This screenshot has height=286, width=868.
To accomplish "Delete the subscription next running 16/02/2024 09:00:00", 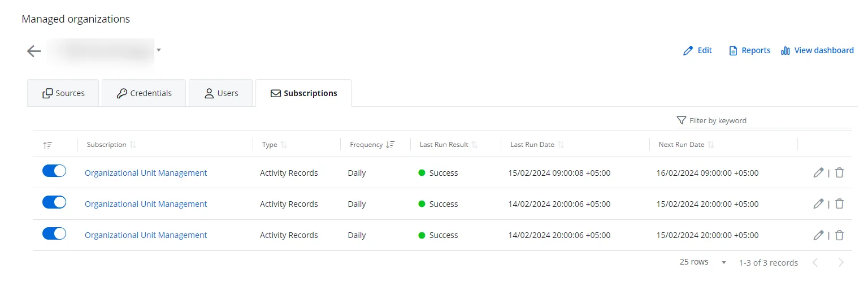I will click(x=839, y=173).
